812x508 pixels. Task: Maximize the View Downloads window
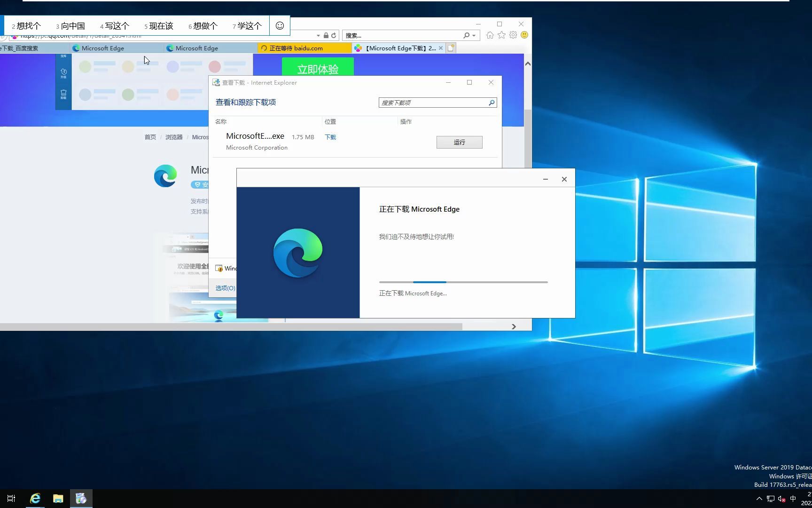pos(469,82)
